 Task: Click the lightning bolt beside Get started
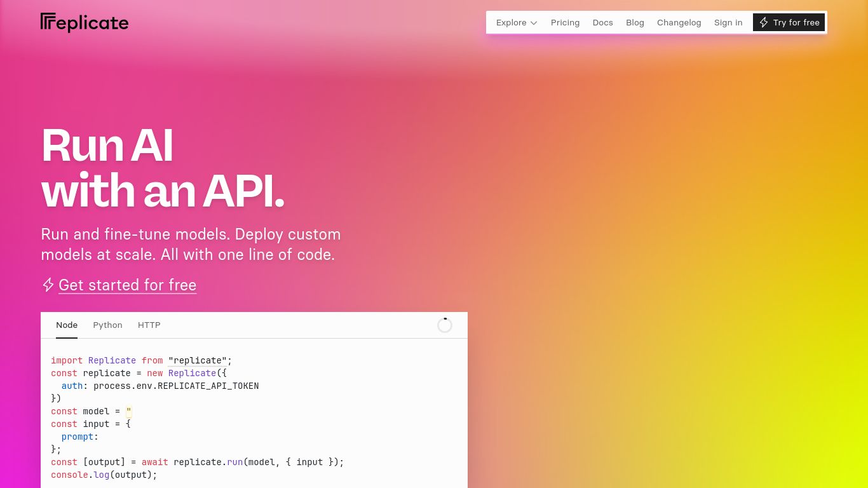point(48,285)
